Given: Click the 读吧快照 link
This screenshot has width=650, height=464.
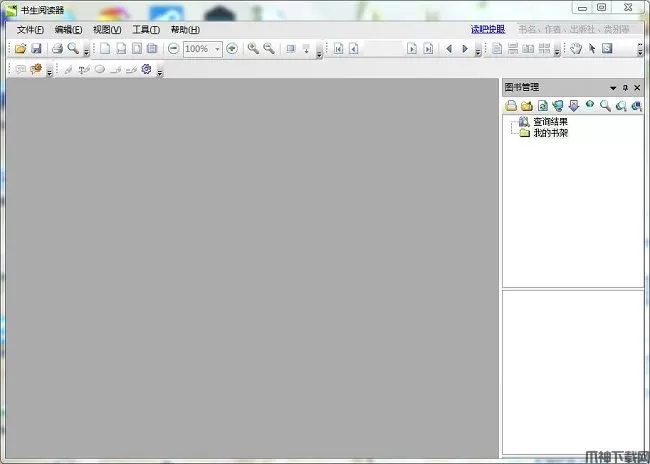Looking at the screenshot, I should pos(488,29).
